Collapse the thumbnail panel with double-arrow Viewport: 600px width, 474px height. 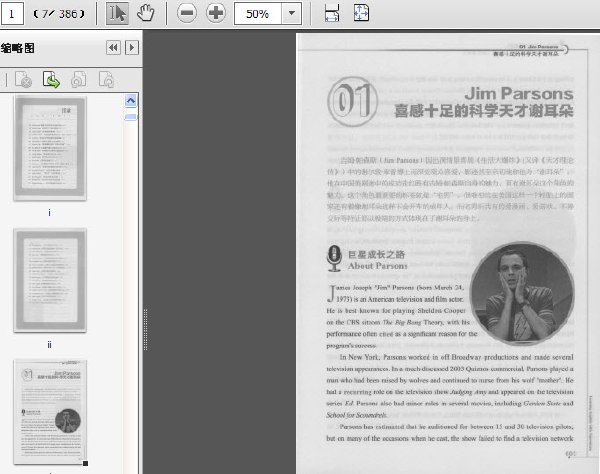click(113, 48)
